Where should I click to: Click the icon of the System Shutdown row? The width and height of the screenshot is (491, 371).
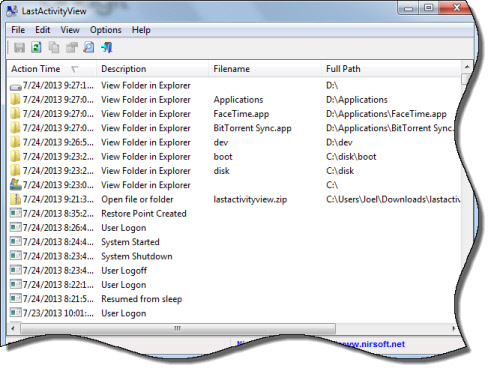click(16, 256)
